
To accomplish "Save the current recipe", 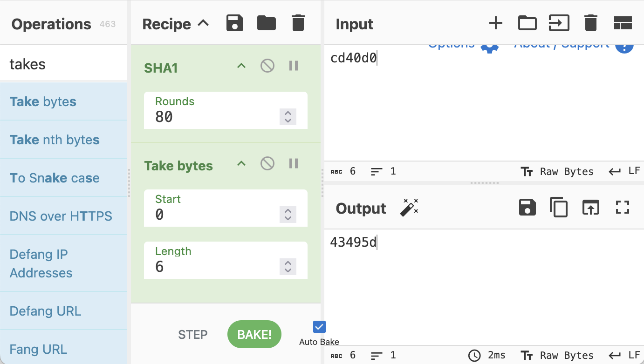I will [235, 23].
